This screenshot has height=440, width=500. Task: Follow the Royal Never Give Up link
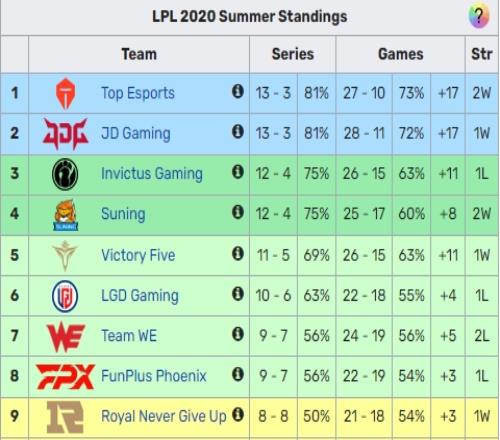coord(164,416)
